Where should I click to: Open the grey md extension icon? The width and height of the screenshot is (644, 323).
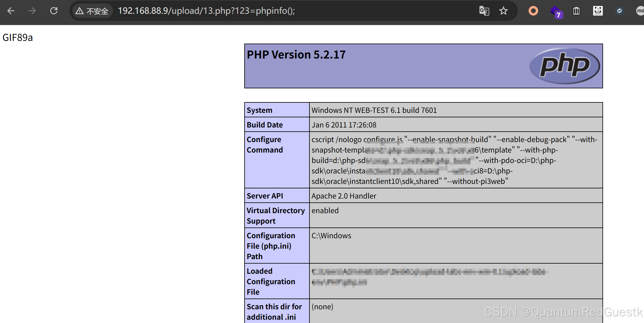[640, 11]
